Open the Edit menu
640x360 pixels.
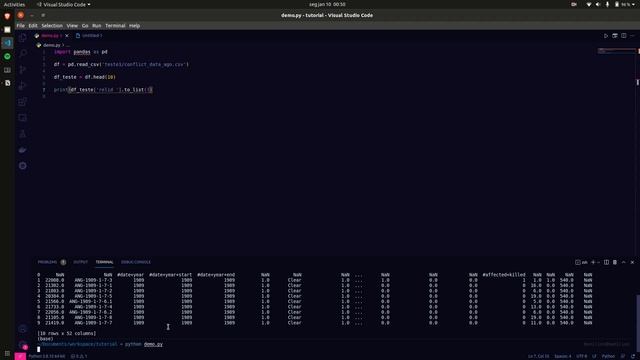coord(33,26)
